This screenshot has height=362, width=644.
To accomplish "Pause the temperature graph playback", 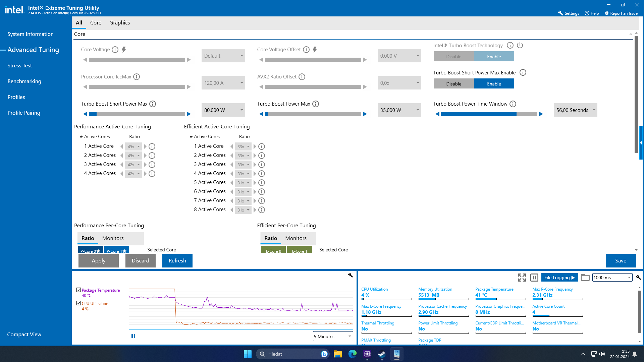I will pos(133,336).
